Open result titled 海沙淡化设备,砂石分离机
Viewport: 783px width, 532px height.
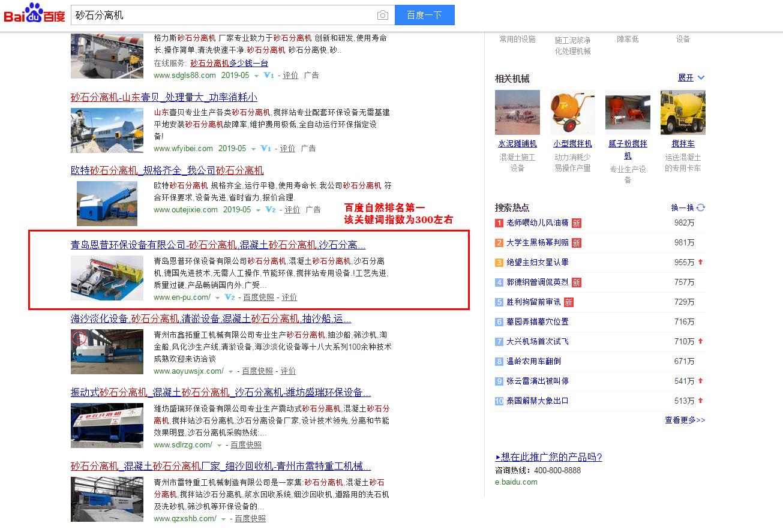[211, 318]
